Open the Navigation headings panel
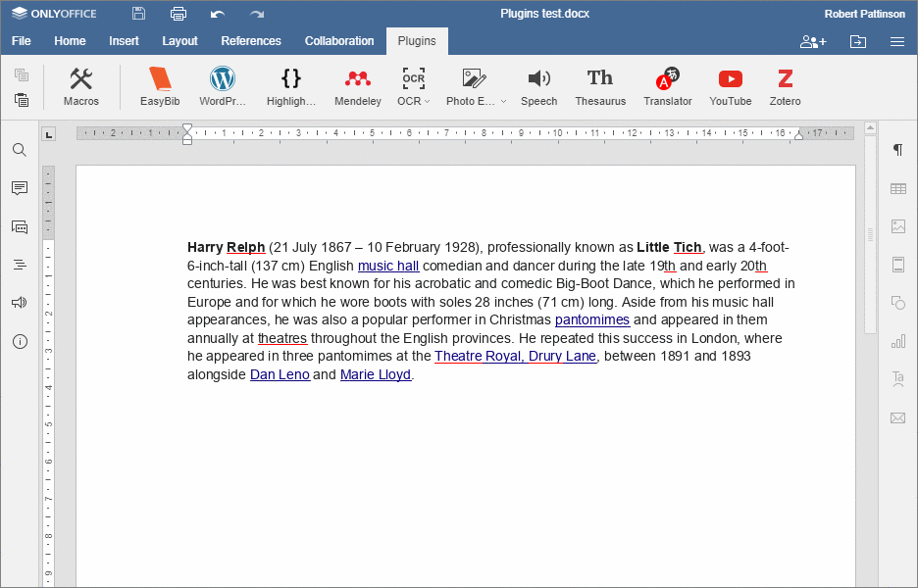 [x=20, y=265]
